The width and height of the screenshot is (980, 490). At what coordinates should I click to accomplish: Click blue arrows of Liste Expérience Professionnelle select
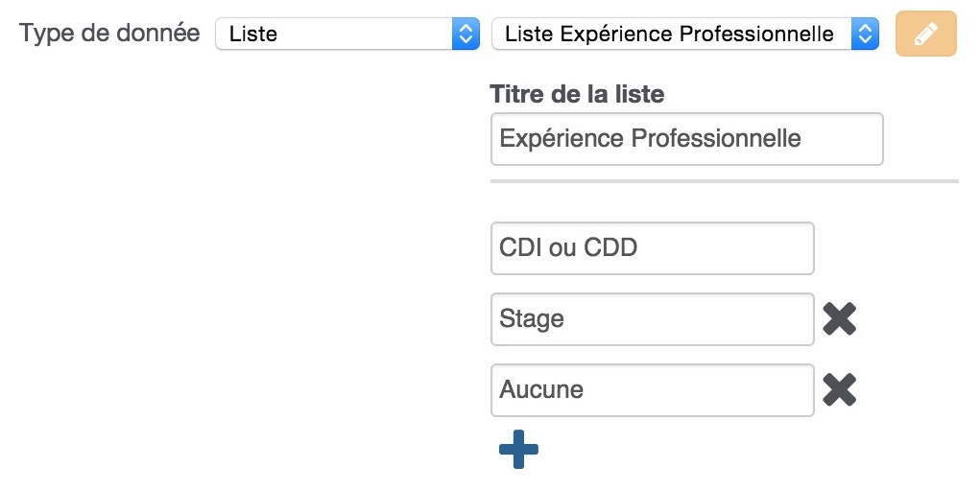click(x=865, y=34)
